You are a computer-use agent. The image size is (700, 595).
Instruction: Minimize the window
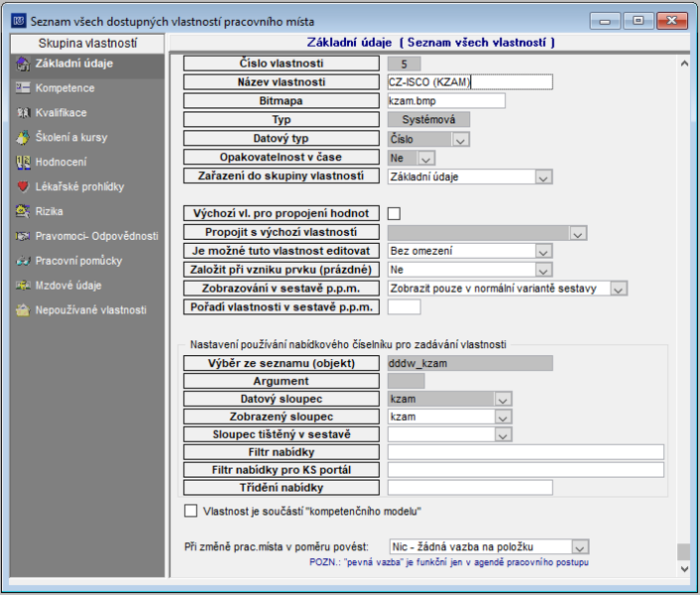[605, 21]
